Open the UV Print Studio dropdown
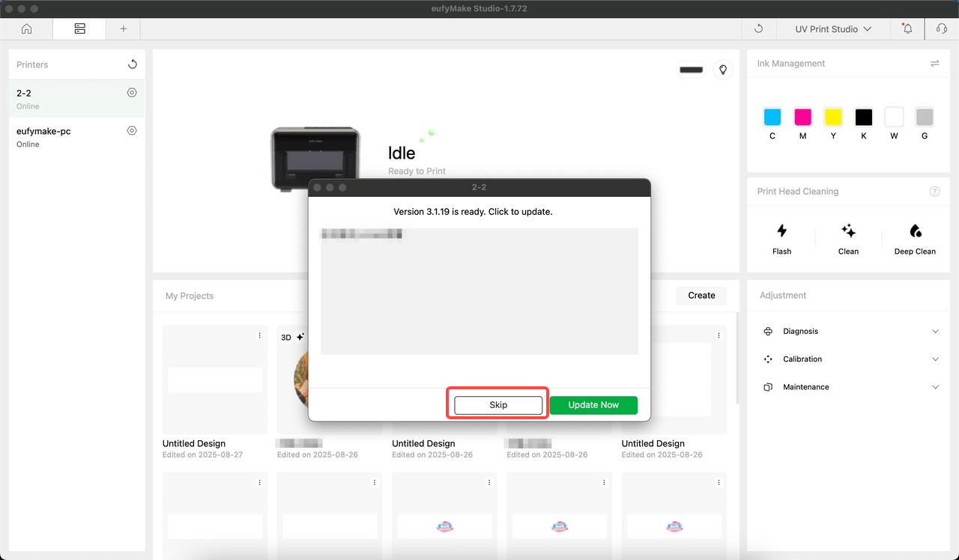The image size is (959, 560). (x=833, y=29)
